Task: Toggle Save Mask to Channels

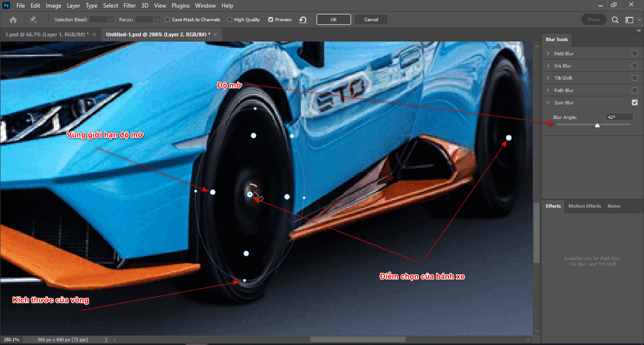Action: pyautogui.click(x=167, y=19)
